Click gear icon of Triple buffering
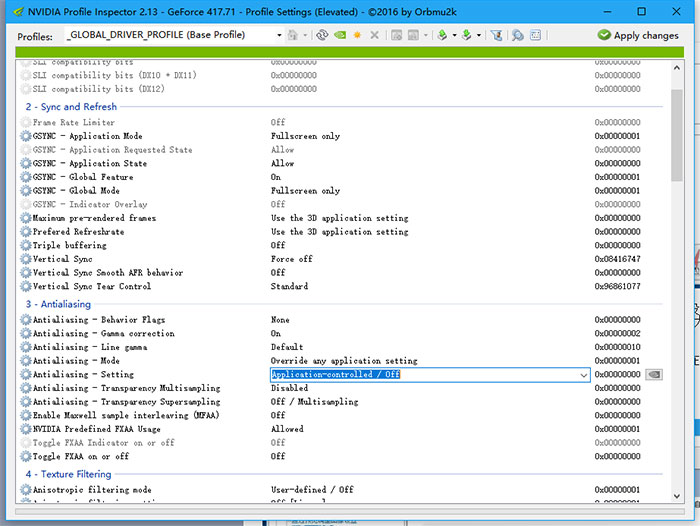Viewport: 700px width, 526px height. 26,245
